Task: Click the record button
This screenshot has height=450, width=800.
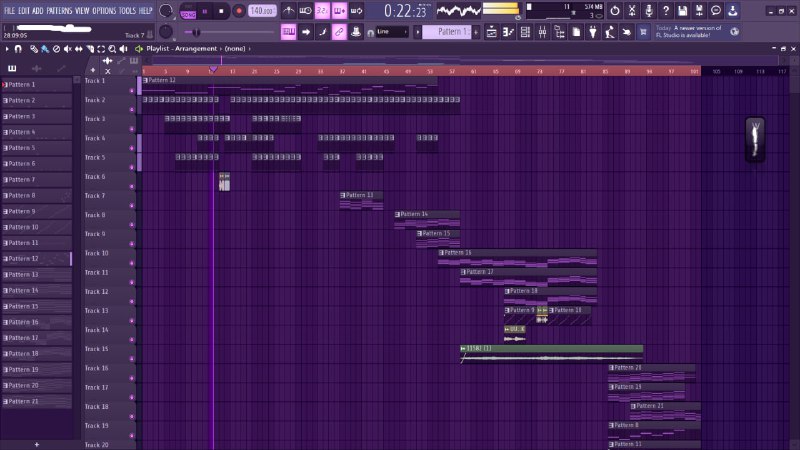Action: 238,11
